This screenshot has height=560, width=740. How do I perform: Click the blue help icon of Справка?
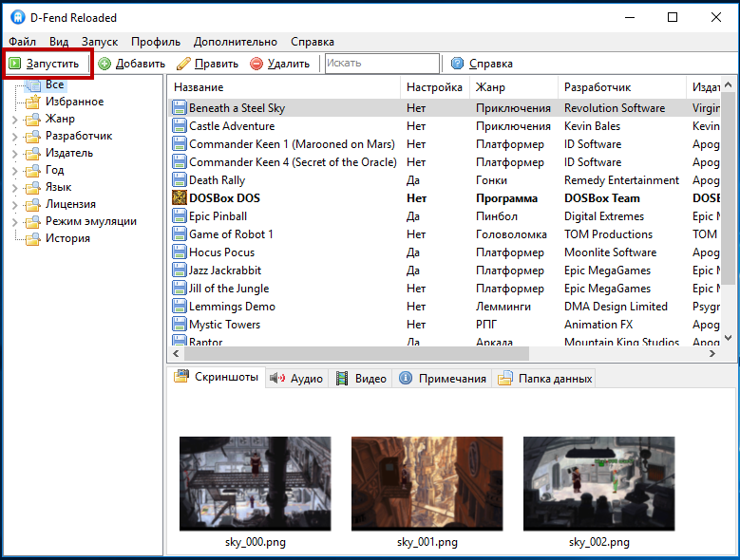tap(457, 64)
